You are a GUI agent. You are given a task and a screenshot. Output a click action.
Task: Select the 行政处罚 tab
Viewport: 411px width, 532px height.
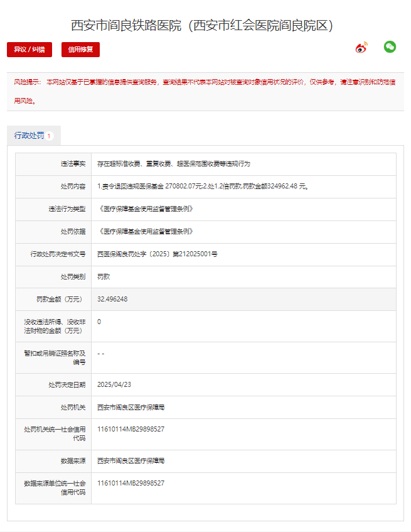click(x=34, y=136)
